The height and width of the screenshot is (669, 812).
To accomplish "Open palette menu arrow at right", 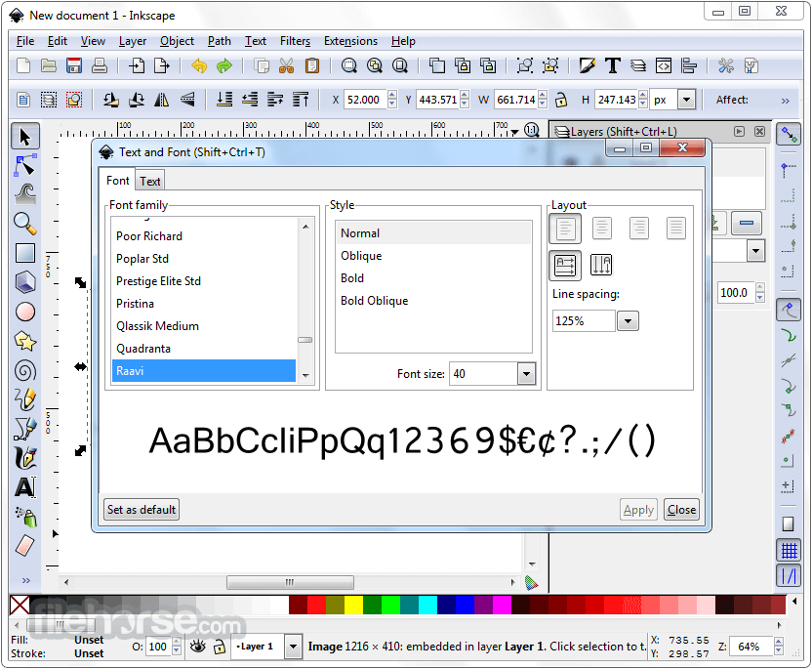I will tap(794, 601).
